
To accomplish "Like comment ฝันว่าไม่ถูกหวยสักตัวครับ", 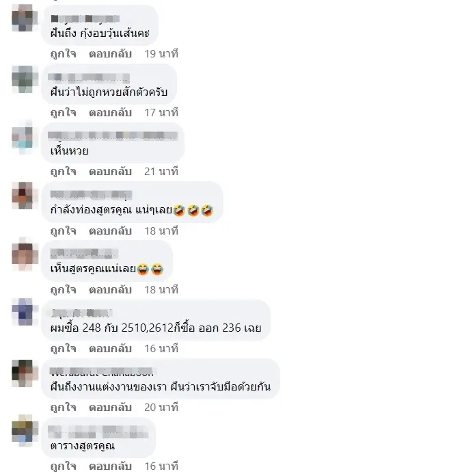I will 63,113.
